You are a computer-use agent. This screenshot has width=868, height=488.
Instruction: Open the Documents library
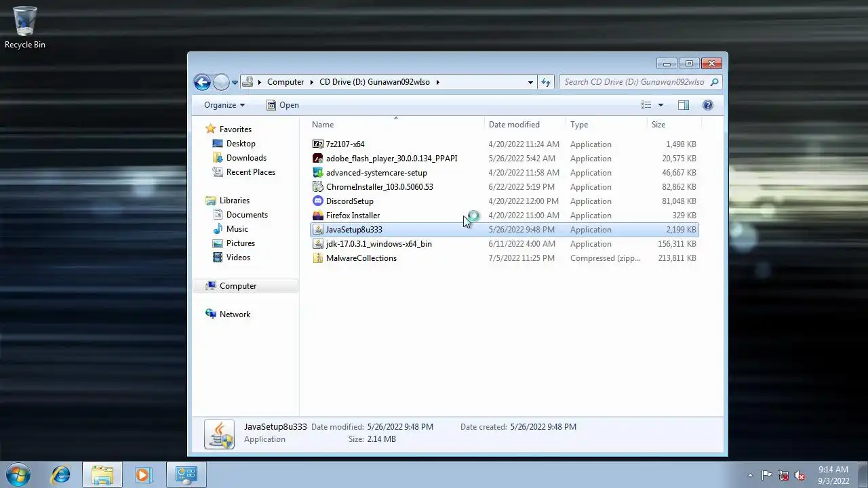(x=247, y=215)
